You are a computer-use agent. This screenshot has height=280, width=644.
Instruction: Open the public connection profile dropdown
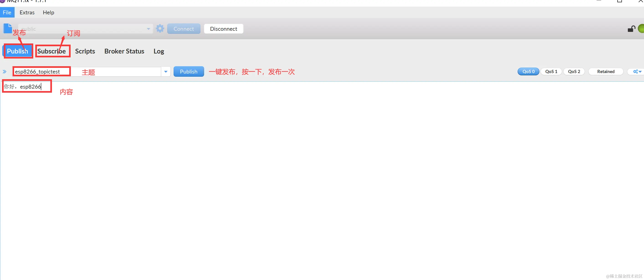pos(85,29)
